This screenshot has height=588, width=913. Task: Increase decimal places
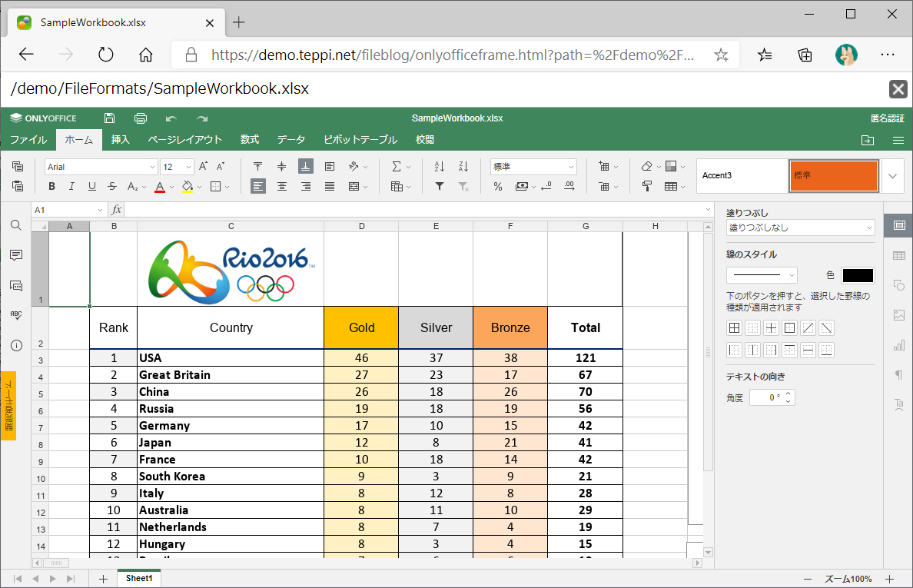(x=569, y=186)
